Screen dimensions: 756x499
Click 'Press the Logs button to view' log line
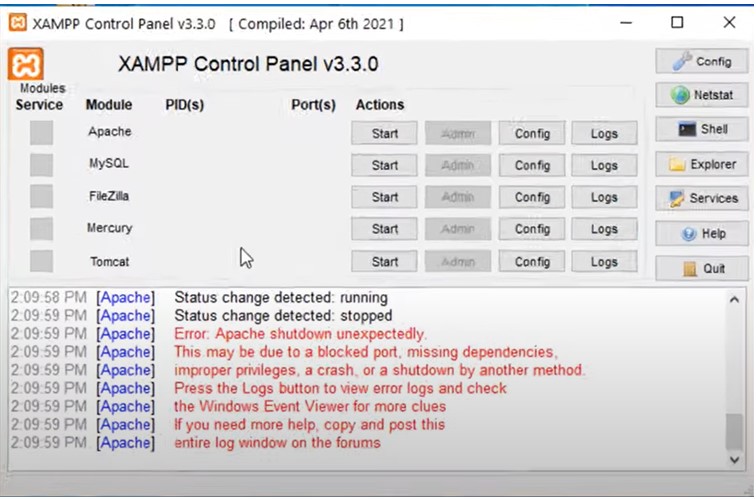[x=340, y=388]
